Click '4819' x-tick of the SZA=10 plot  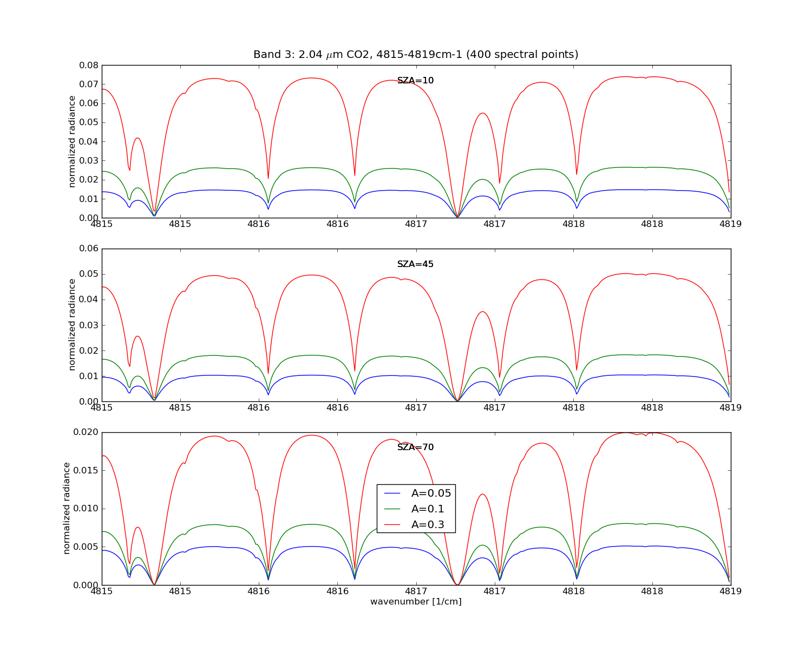[x=731, y=225]
